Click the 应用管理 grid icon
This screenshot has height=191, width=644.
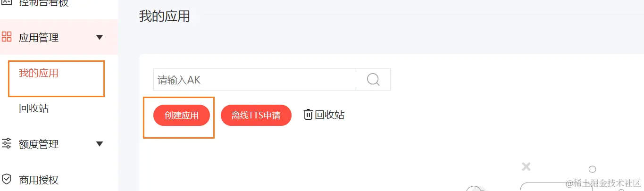click(x=7, y=37)
